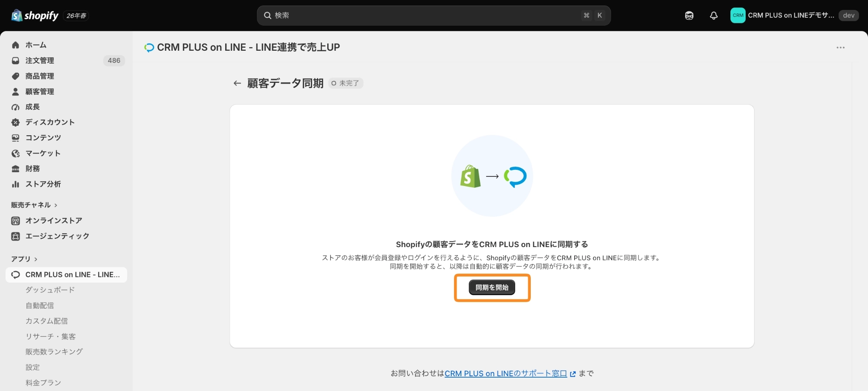This screenshot has width=868, height=391.
Task: Click the dev badge in the top bar
Action: 848,16
